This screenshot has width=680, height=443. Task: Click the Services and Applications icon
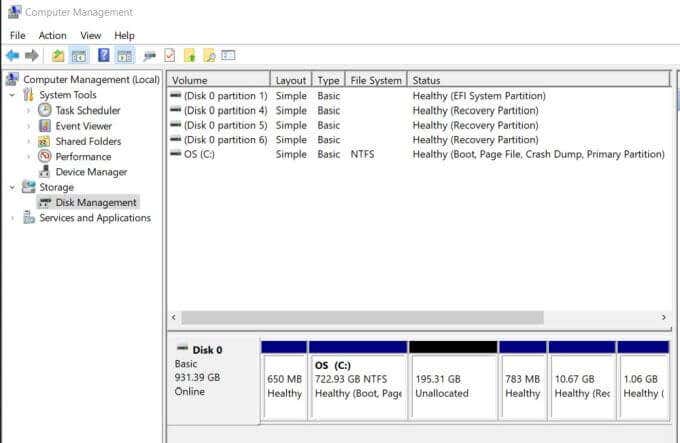coord(29,217)
